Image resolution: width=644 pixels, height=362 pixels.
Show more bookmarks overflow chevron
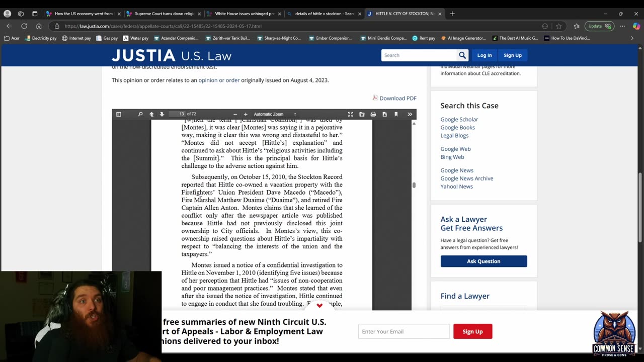632,38
